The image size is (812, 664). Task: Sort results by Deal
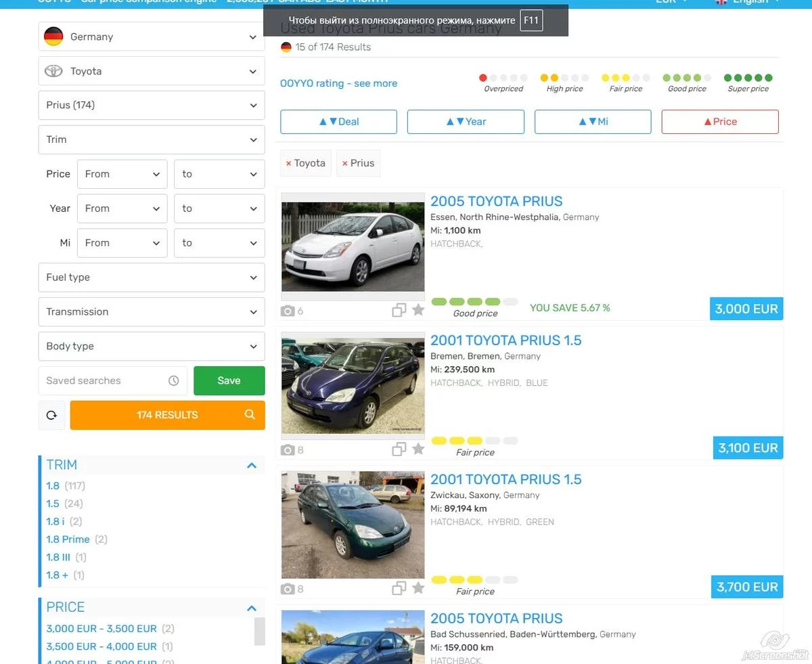point(338,122)
